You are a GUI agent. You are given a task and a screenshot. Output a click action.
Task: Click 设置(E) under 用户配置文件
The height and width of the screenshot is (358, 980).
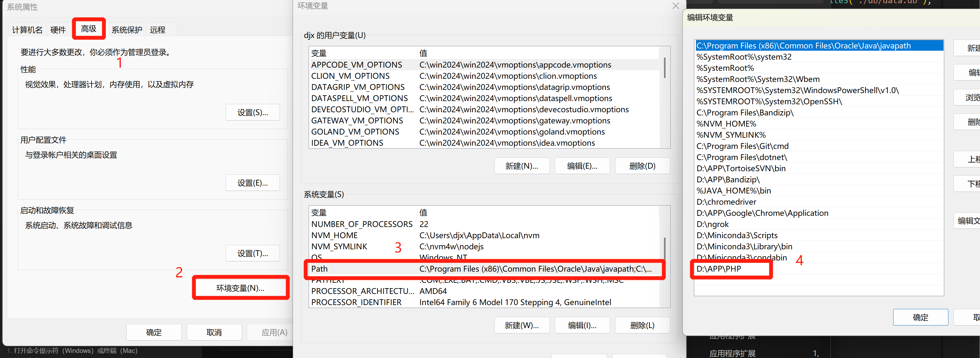252,183
